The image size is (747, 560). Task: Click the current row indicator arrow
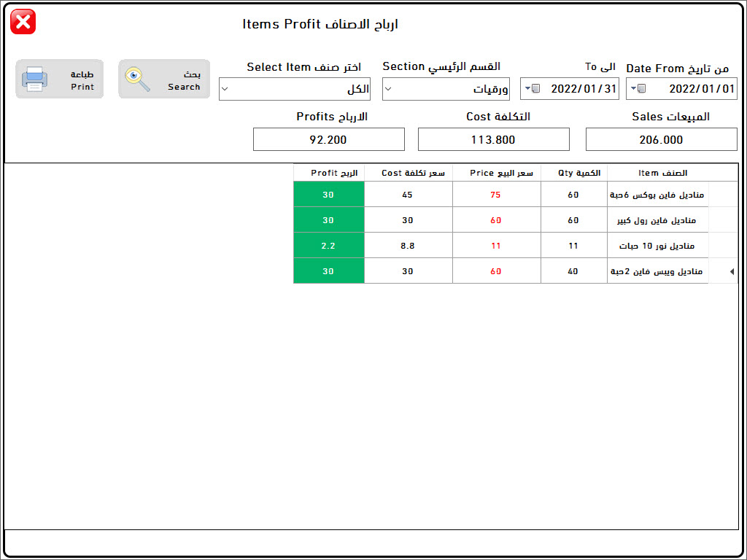(732, 271)
